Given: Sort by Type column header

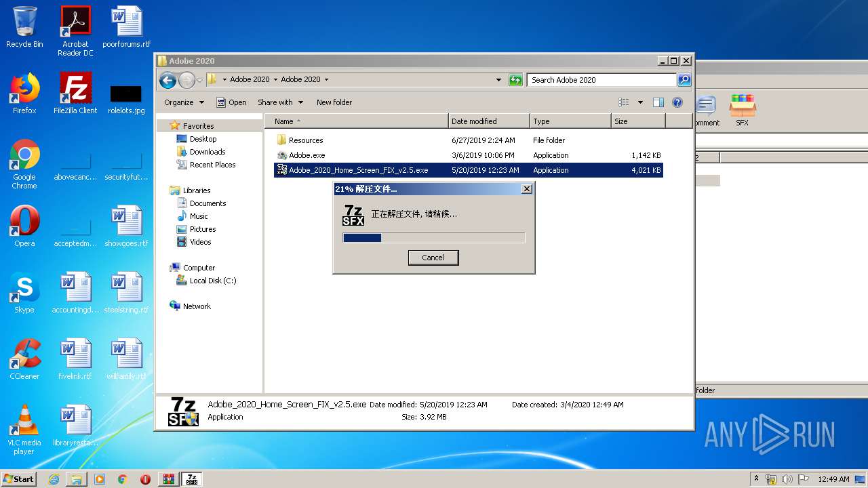Looking at the screenshot, I should pyautogui.click(x=570, y=121).
